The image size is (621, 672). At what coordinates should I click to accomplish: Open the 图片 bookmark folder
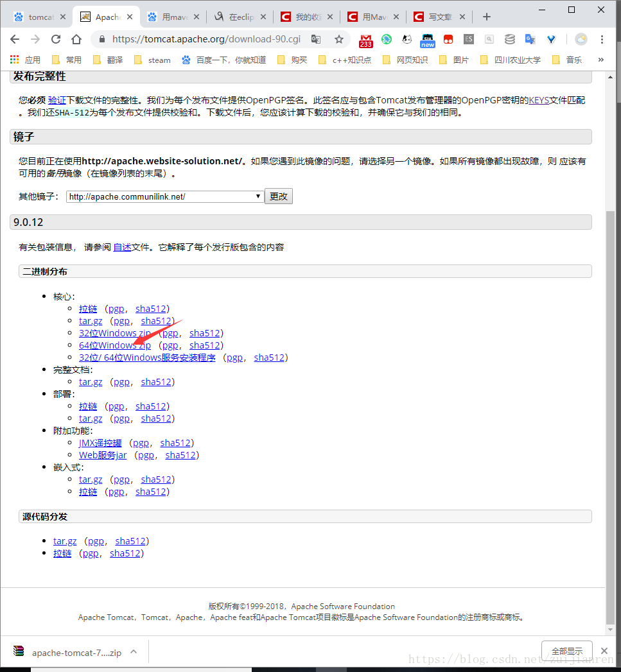pyautogui.click(x=454, y=60)
